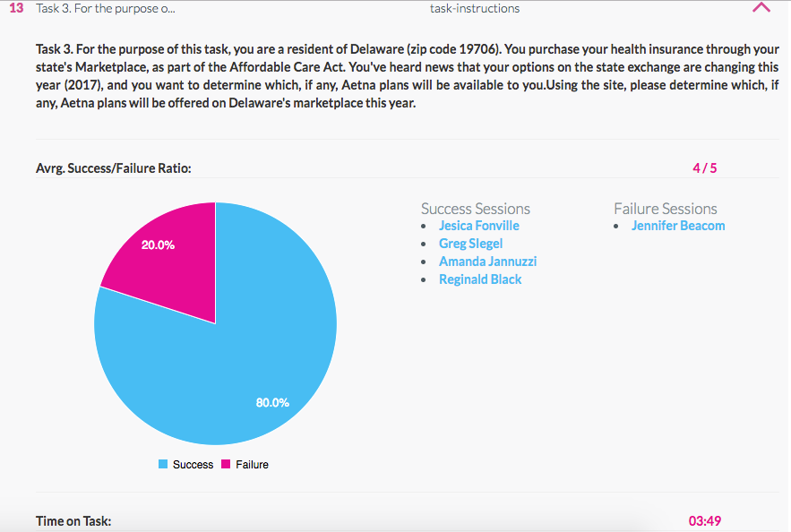Click the 4 / 5 ratio value
Image resolution: width=791 pixels, height=532 pixels.
click(x=705, y=167)
